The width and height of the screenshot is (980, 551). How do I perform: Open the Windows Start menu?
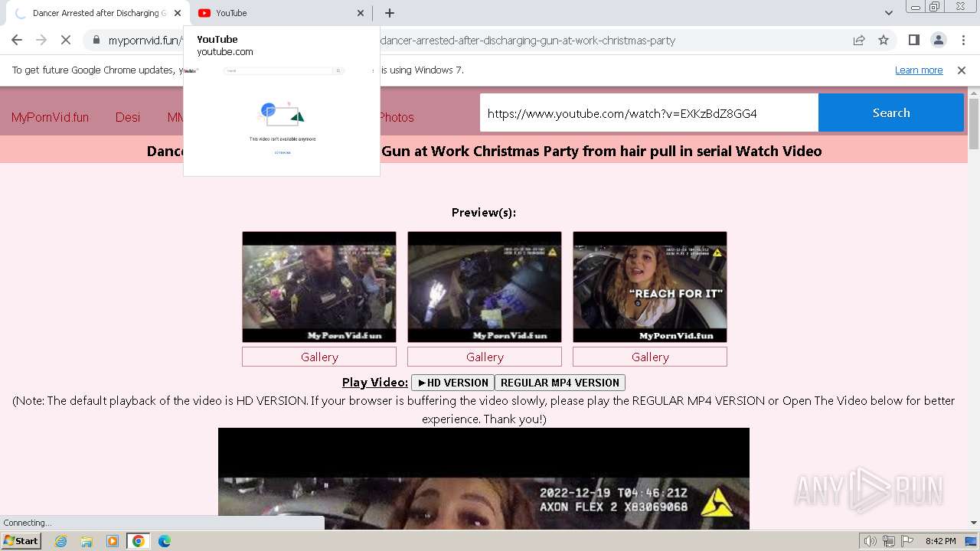click(x=21, y=540)
